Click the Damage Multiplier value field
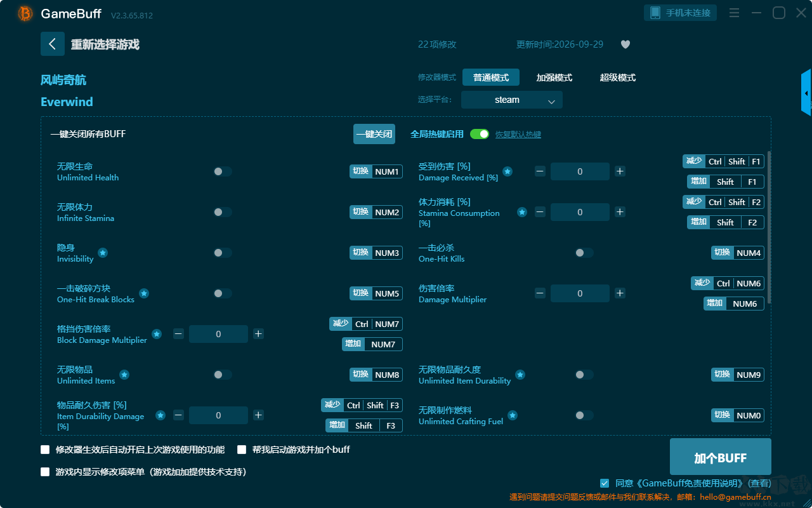Image resolution: width=812 pixels, height=508 pixels. tap(580, 293)
